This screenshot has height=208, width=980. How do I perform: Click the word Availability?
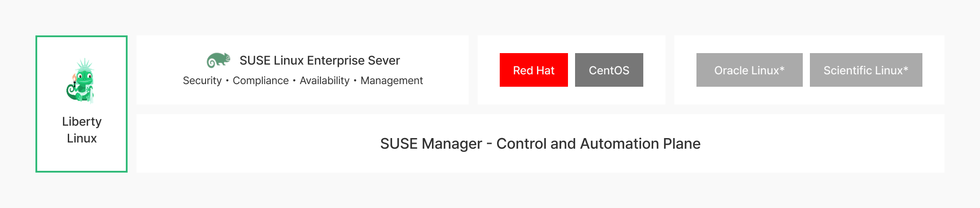324,81
